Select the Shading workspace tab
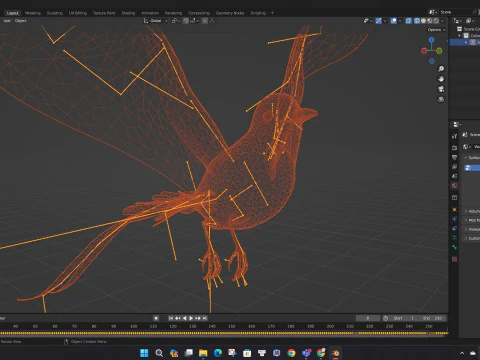This screenshot has width=480, height=360. 128,13
